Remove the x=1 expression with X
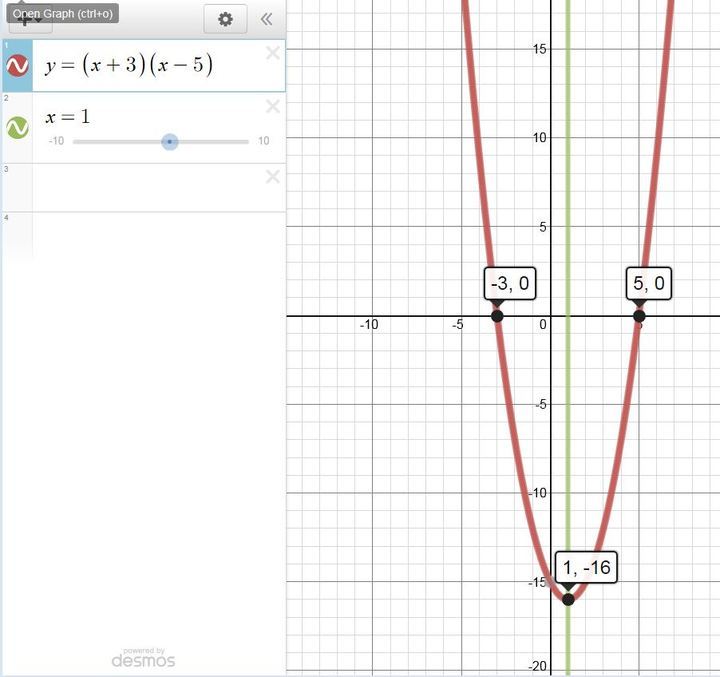Viewport: 720px width, 677px height. point(272,107)
